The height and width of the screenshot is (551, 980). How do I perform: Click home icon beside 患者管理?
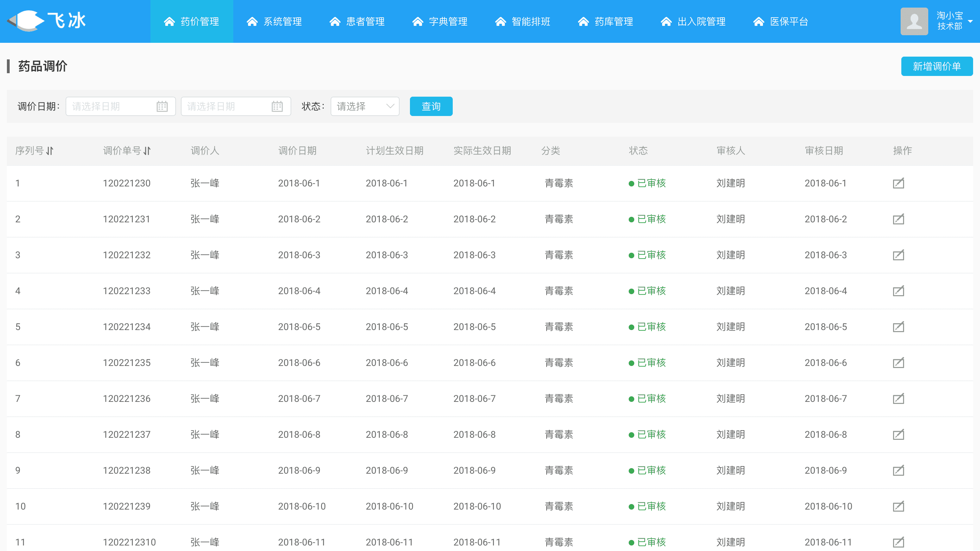(x=335, y=21)
